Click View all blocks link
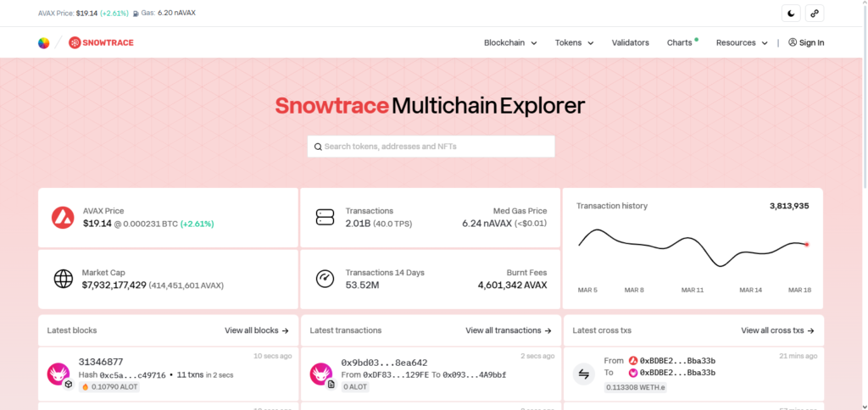Screen dimensions: 868x410 [257, 330]
